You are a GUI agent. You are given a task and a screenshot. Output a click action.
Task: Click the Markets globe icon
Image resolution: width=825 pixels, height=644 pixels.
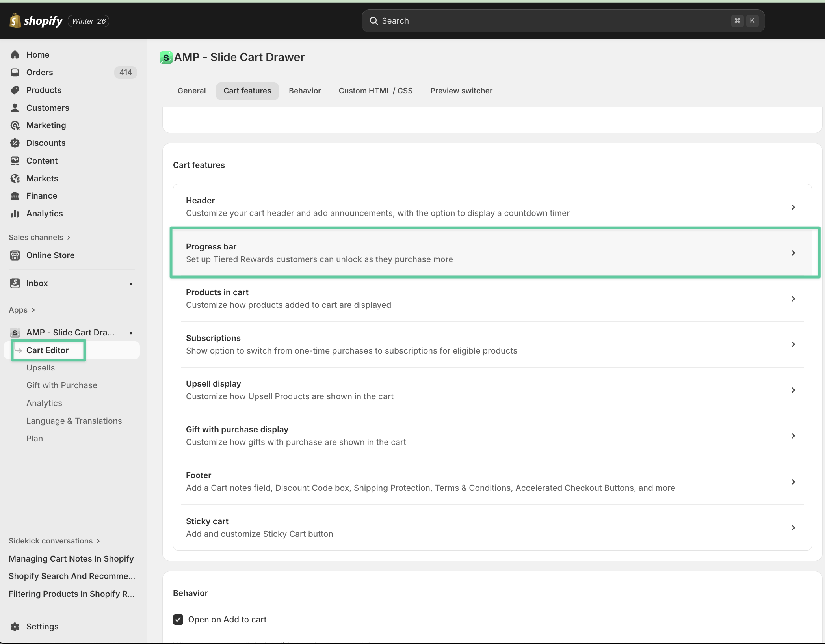coord(15,179)
